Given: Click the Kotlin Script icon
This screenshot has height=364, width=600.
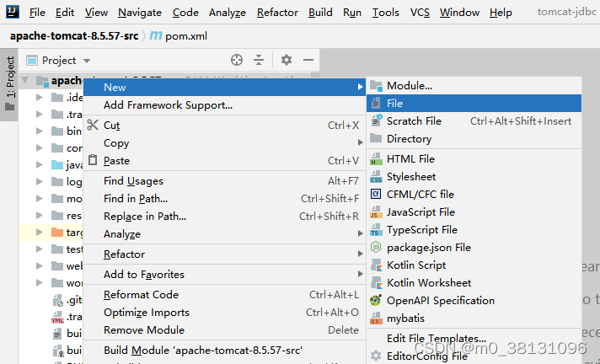Looking at the screenshot, I should [x=377, y=265].
